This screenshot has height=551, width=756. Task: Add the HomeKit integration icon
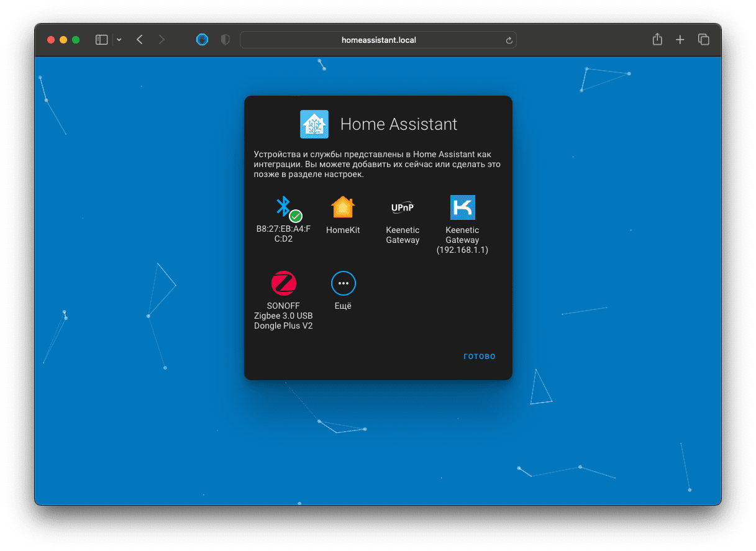tap(343, 207)
